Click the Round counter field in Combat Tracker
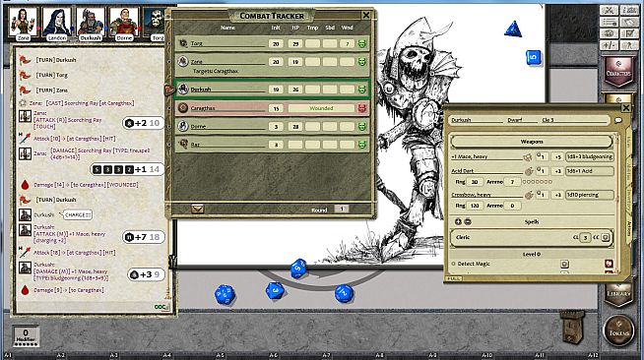 (341, 210)
